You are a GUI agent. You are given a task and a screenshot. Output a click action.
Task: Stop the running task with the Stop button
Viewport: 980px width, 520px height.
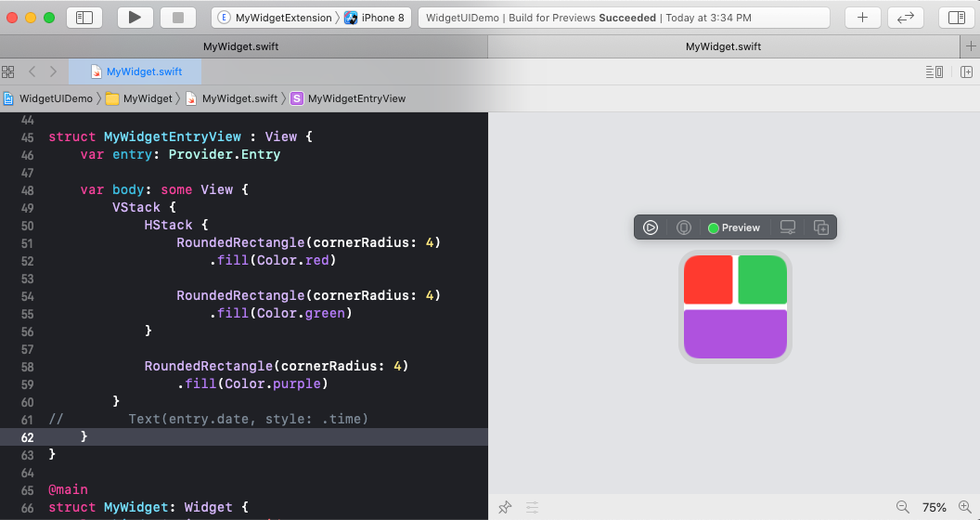pos(178,18)
